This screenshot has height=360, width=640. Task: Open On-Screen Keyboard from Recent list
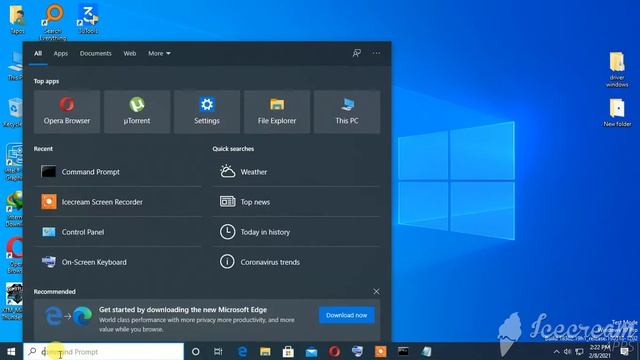coord(118,262)
